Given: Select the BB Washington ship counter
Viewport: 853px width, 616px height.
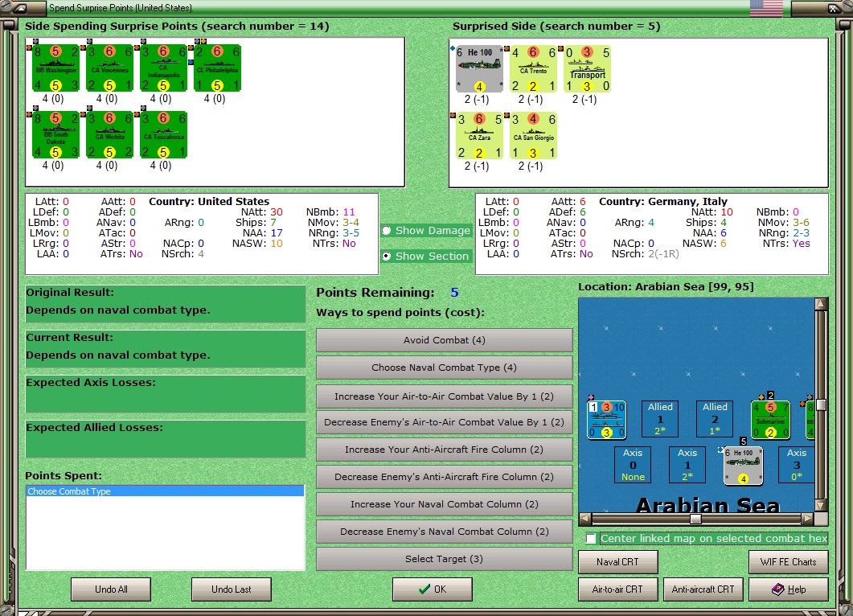Looking at the screenshot, I should (55, 68).
